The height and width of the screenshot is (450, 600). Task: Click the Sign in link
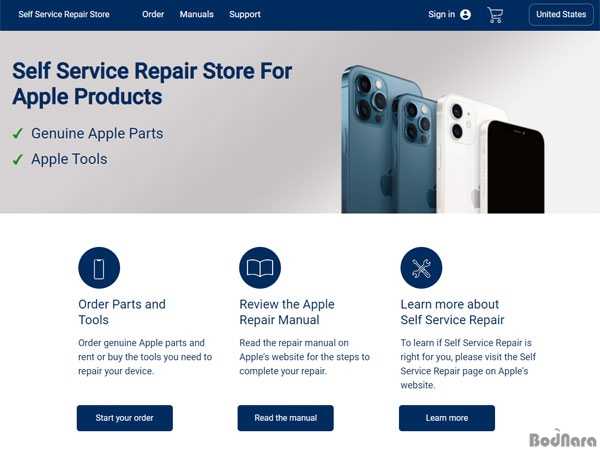point(442,15)
